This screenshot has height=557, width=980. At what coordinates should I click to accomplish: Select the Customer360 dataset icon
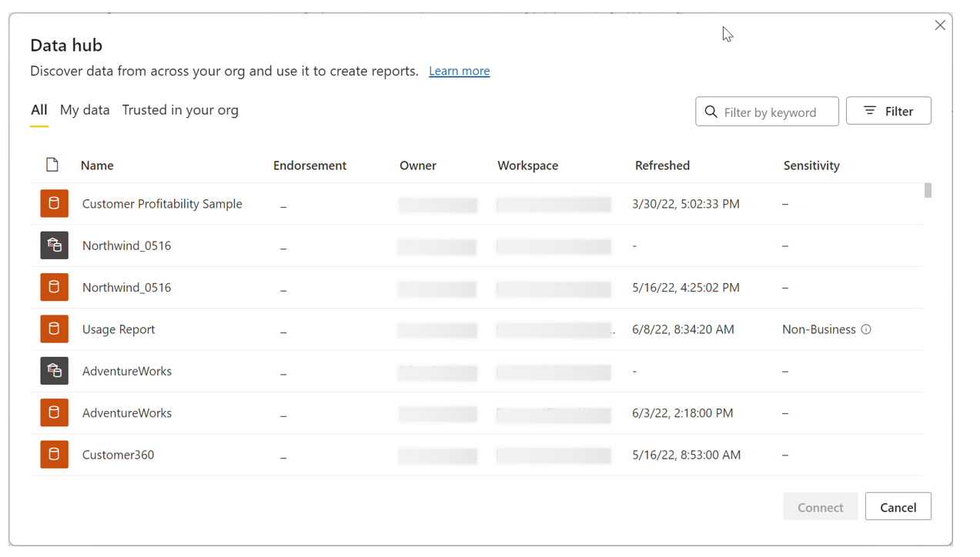[54, 455]
